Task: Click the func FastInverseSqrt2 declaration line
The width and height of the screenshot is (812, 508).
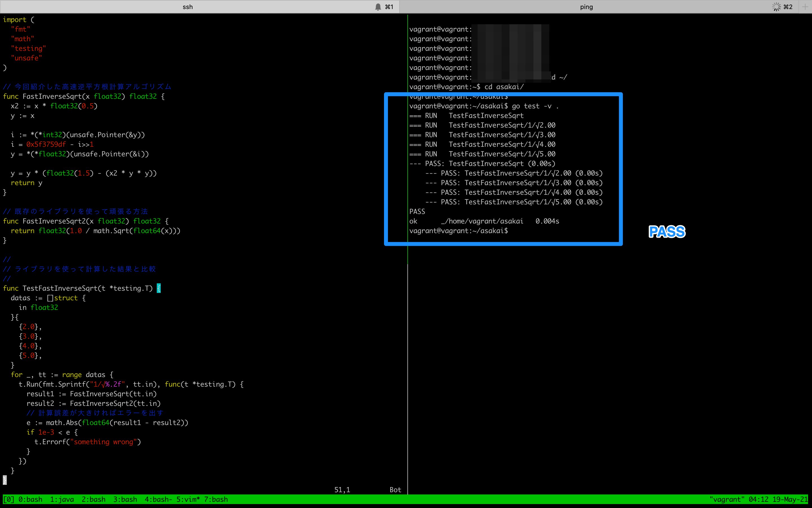Action: pyautogui.click(x=85, y=221)
